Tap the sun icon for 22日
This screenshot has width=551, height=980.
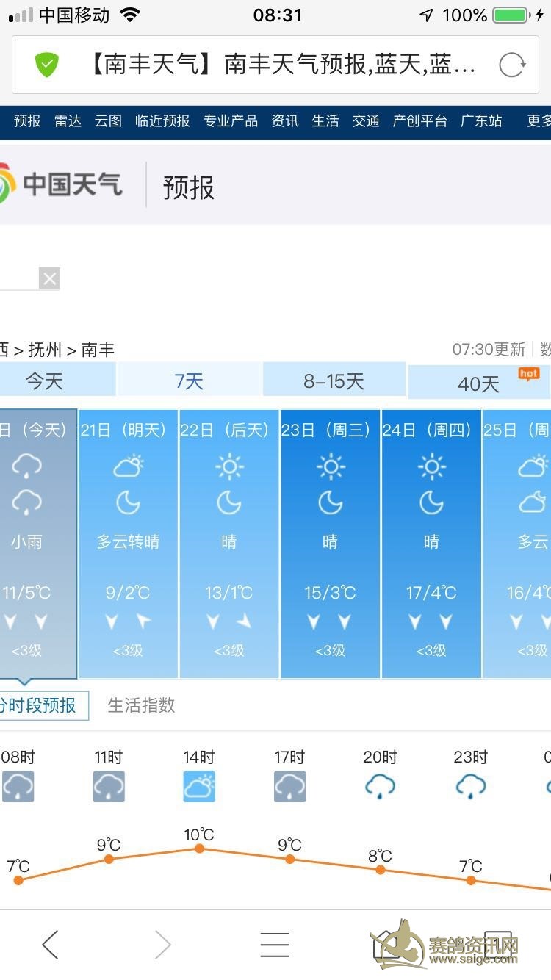(x=229, y=466)
